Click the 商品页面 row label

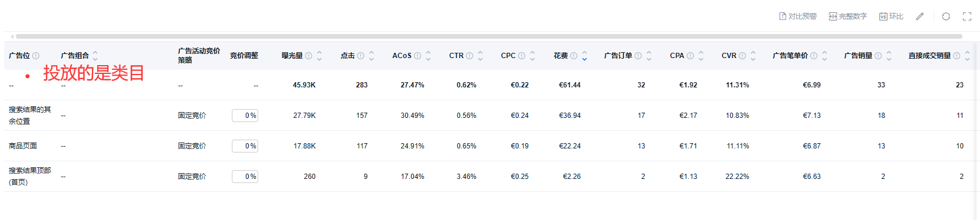coord(23,146)
